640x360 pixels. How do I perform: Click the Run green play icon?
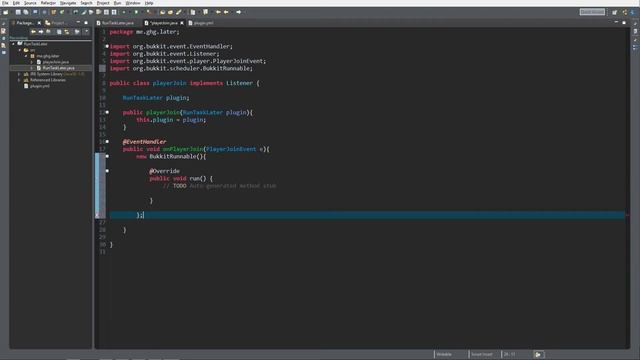point(136,12)
